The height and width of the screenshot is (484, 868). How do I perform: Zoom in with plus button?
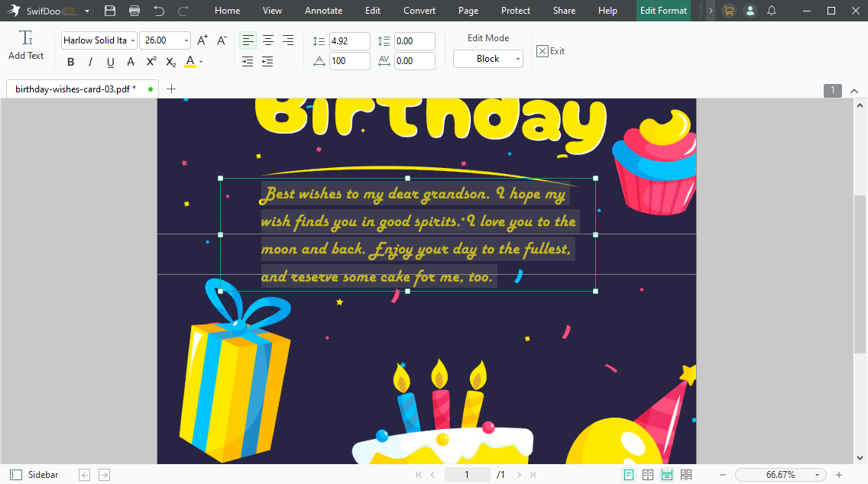[839, 475]
